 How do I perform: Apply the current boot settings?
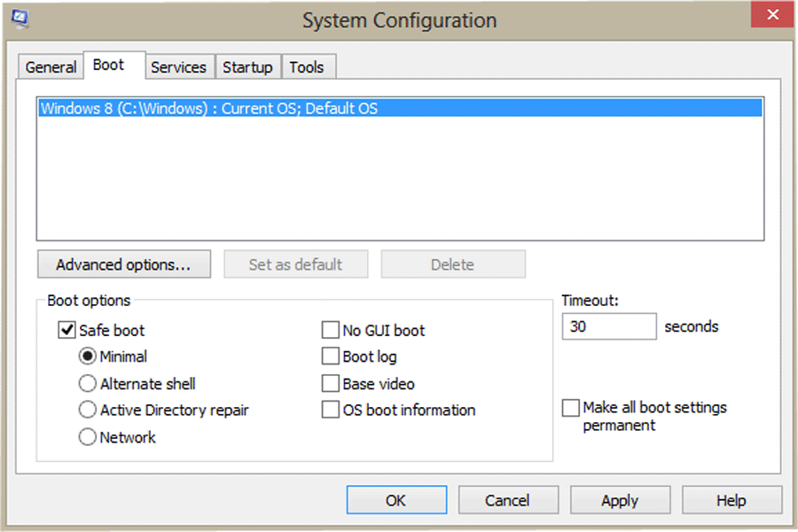point(620,499)
